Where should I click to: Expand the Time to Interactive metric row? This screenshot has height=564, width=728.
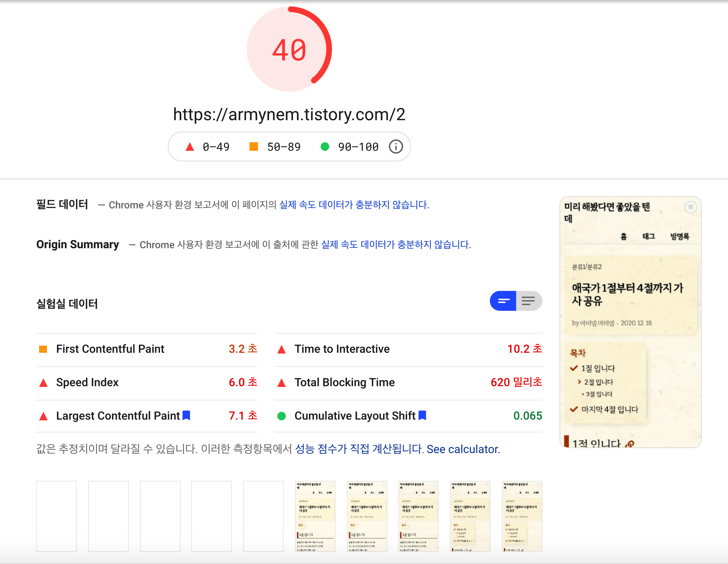tap(342, 349)
